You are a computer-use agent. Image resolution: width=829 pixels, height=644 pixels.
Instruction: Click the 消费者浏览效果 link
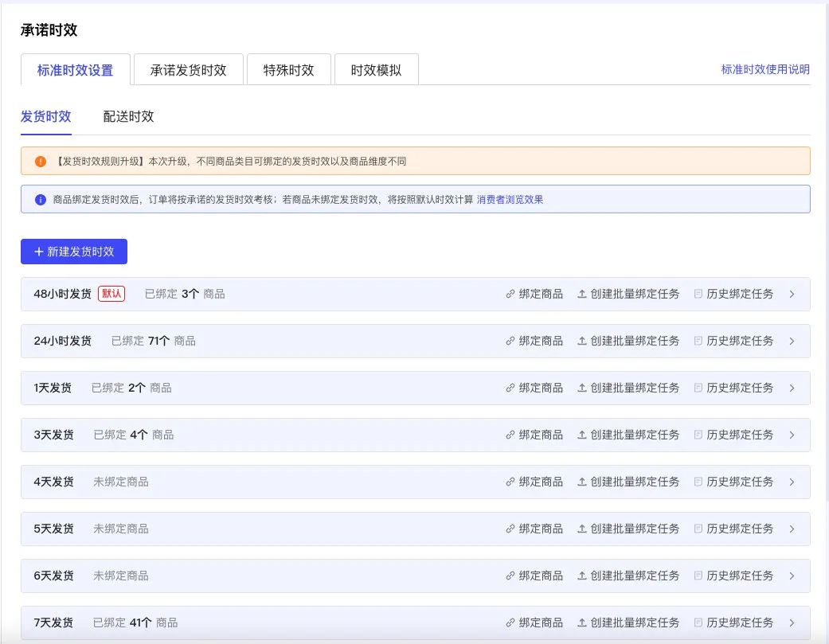[510, 199]
